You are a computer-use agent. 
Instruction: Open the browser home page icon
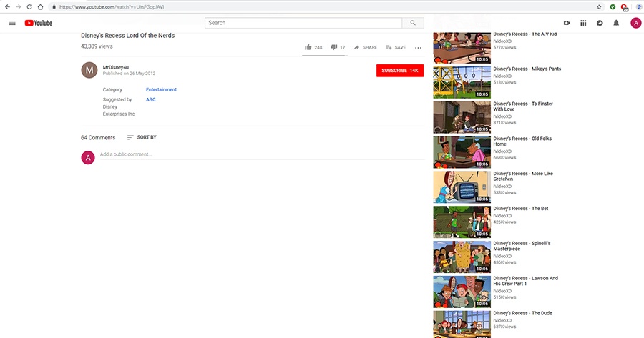40,7
